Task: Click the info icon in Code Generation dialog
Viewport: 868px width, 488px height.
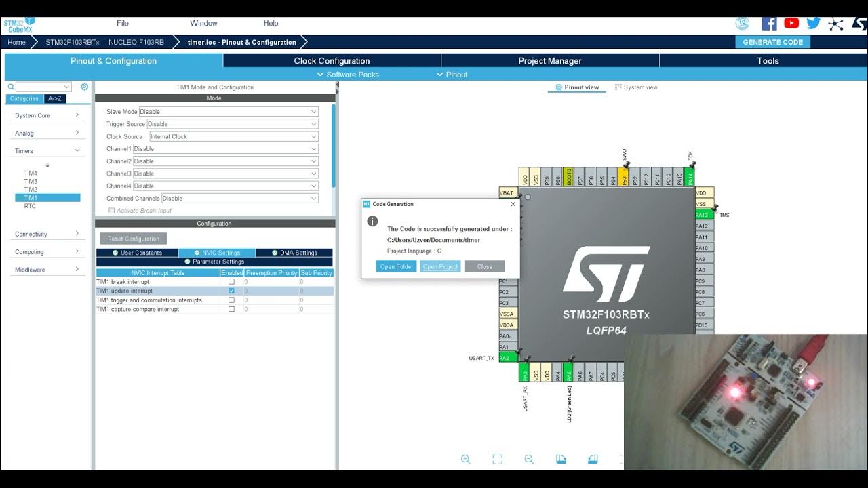Action: point(372,221)
